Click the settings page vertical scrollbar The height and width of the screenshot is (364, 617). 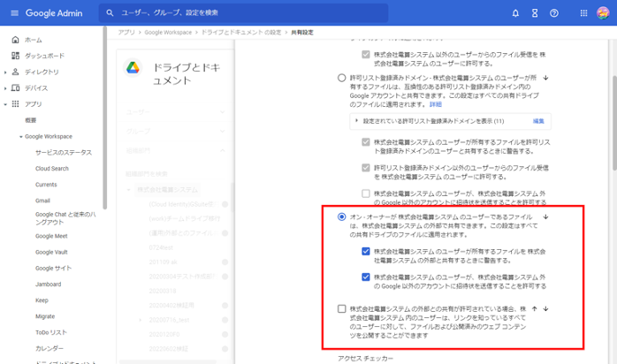click(x=614, y=123)
